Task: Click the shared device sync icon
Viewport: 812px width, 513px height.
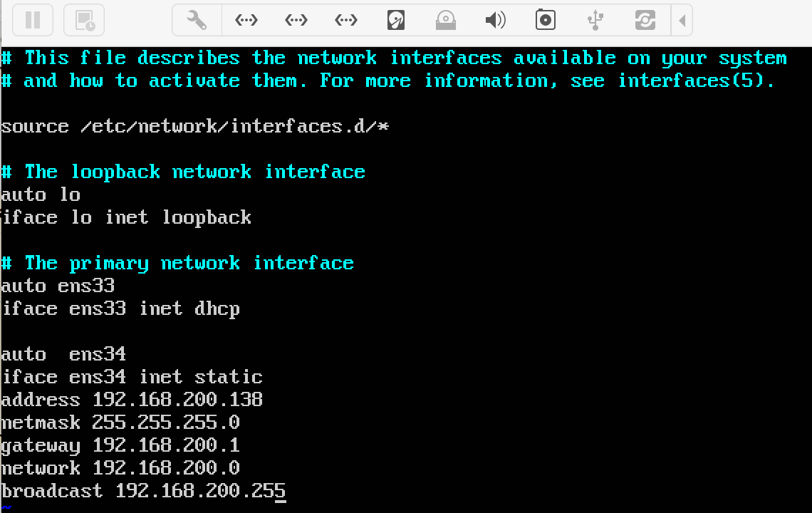Action: (x=645, y=19)
